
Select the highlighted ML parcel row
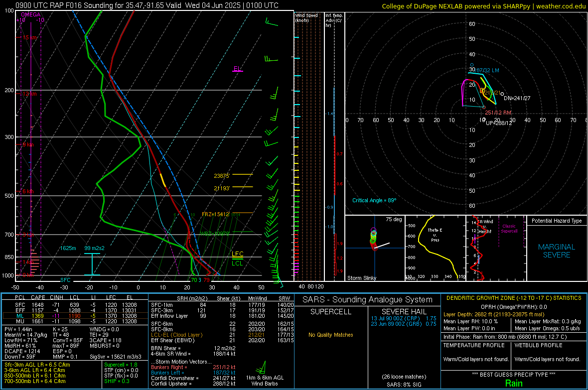(x=75, y=316)
